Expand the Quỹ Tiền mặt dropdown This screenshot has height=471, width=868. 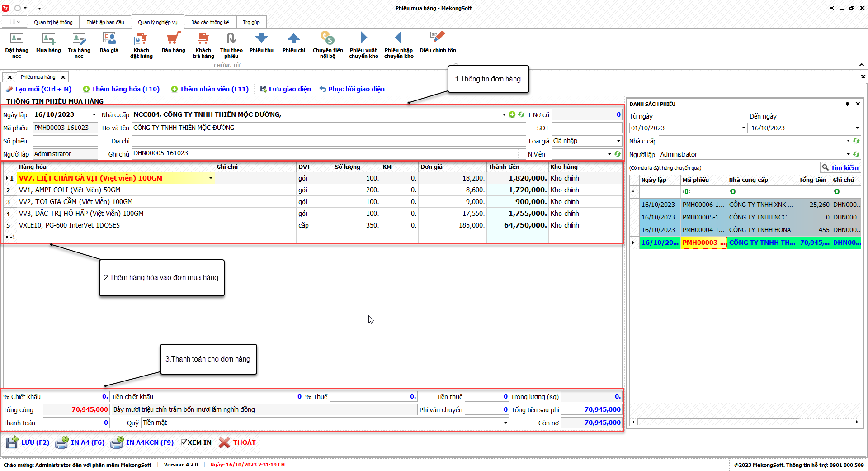tap(505, 423)
